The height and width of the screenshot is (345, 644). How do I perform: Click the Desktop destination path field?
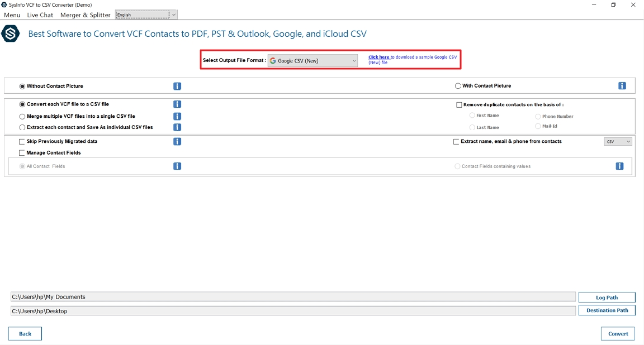point(293,311)
